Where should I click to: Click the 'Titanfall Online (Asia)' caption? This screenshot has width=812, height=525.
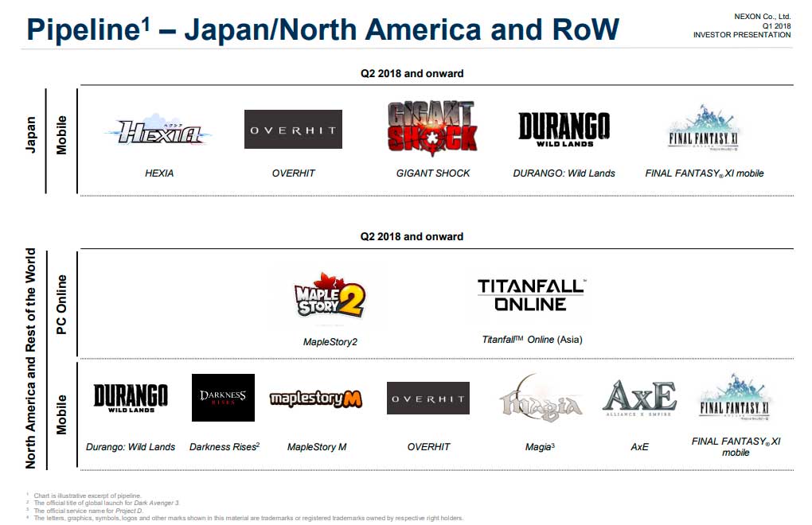click(x=532, y=340)
